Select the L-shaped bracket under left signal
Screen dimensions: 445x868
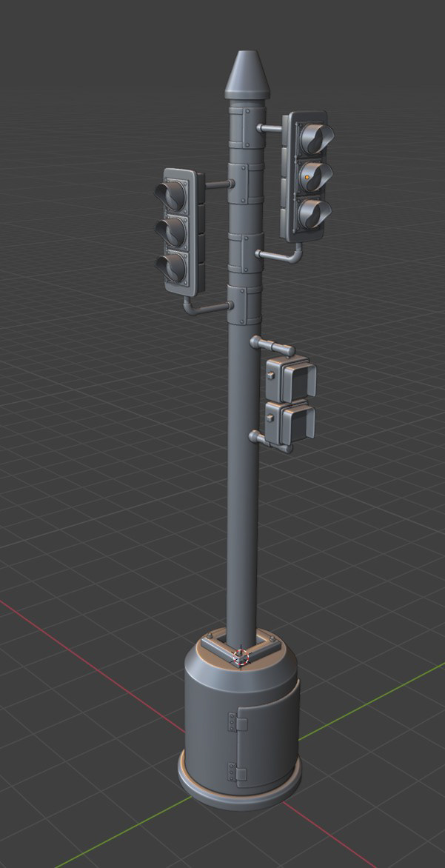207,306
